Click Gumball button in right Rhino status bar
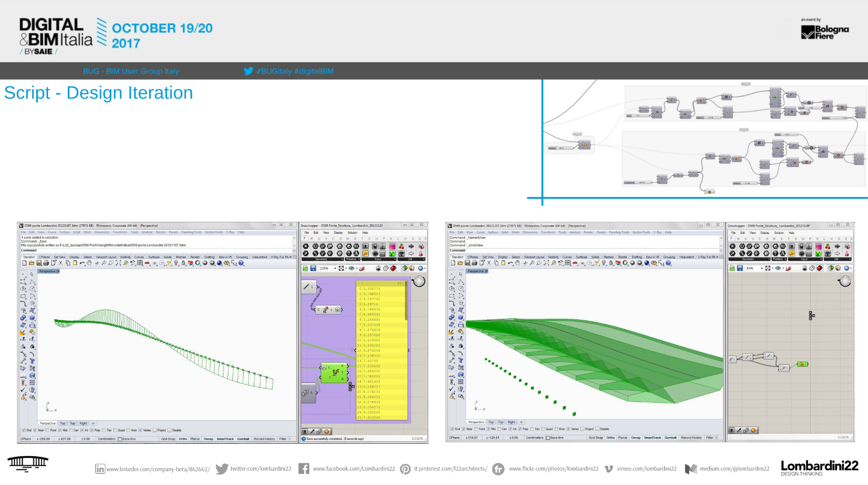 coord(670,438)
